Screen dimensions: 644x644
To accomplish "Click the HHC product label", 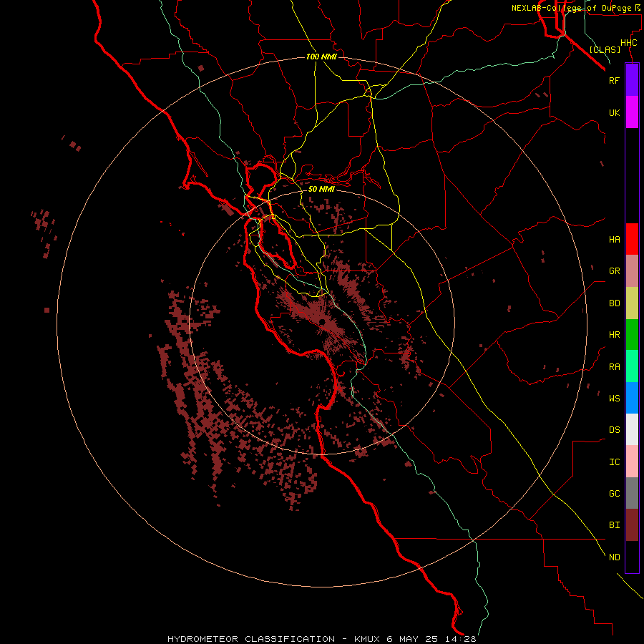I will point(628,43).
